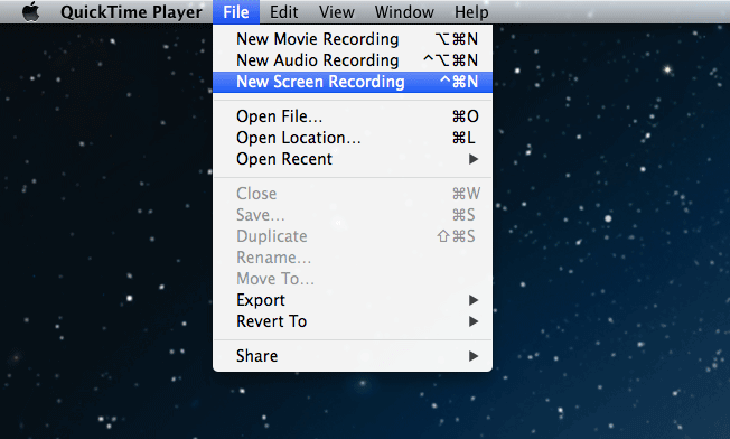Open the View menu
The width and height of the screenshot is (730, 439).
[x=336, y=13]
